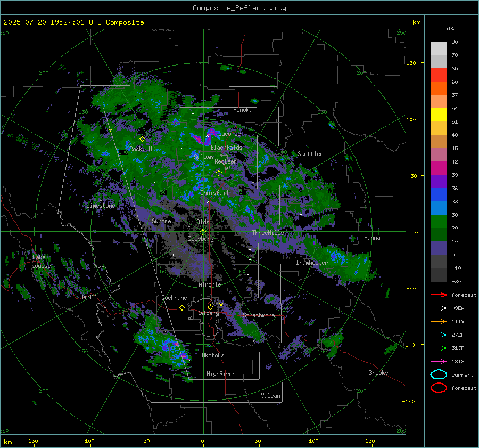Click the white 09EA arrow in legend
Viewport: 479px width, 448px height.
point(439,308)
